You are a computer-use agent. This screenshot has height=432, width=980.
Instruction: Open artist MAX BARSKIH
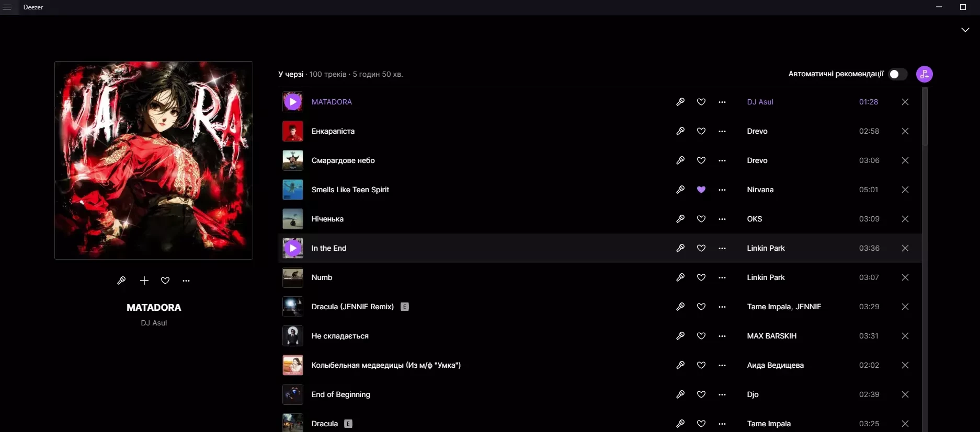click(772, 336)
